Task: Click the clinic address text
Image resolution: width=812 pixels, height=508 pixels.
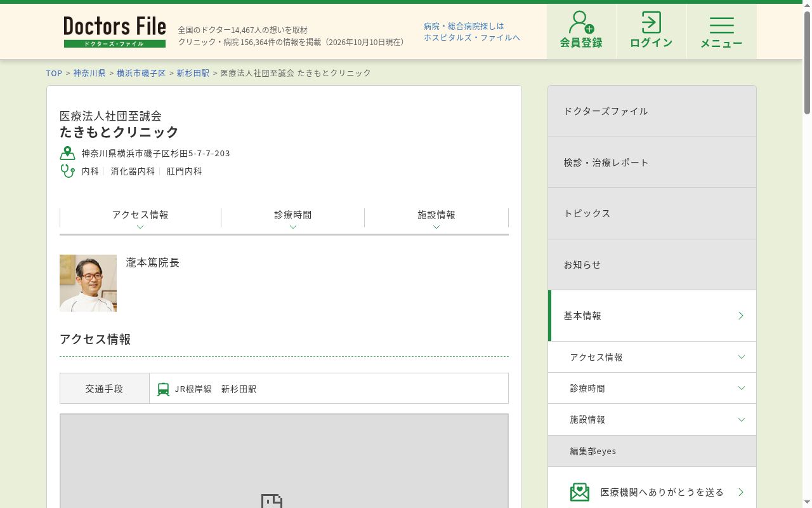Action: click(x=155, y=154)
